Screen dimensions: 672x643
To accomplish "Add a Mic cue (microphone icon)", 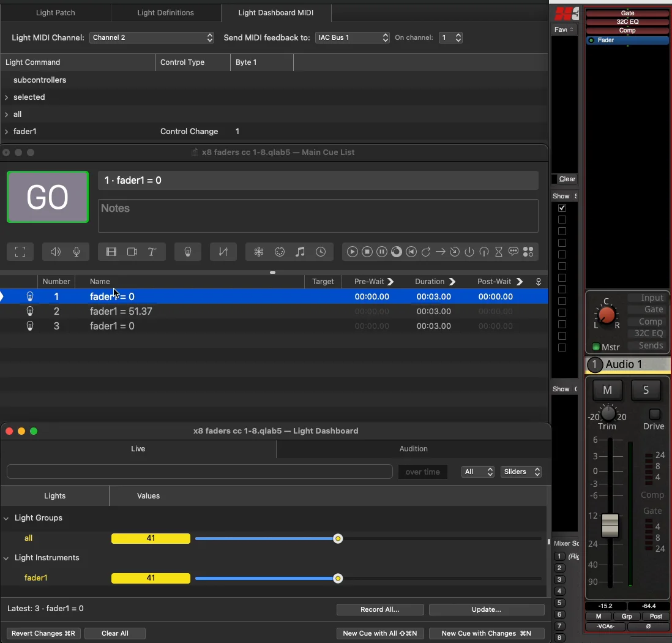I will pyautogui.click(x=77, y=252).
